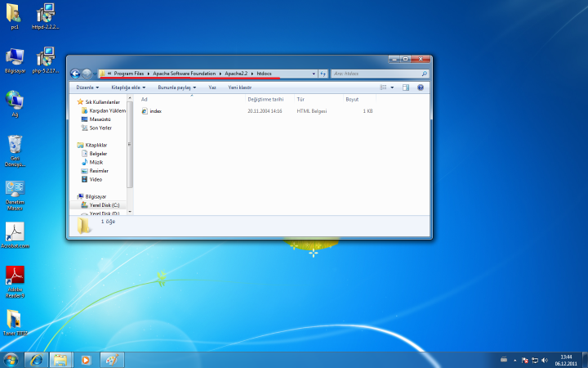Screen dimensions: 588x368
Task: Click Yeni klasör to create folder
Action: coord(239,87)
